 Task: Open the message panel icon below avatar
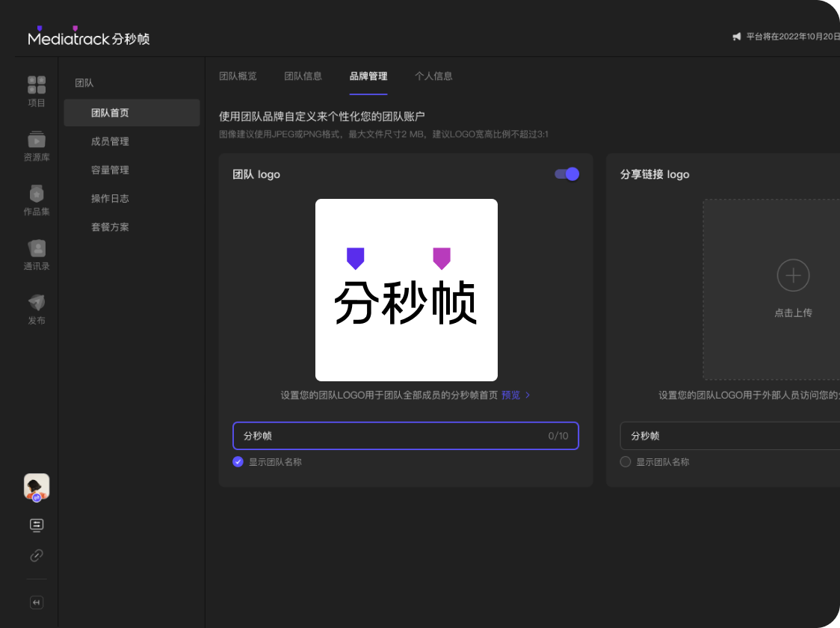point(37,525)
